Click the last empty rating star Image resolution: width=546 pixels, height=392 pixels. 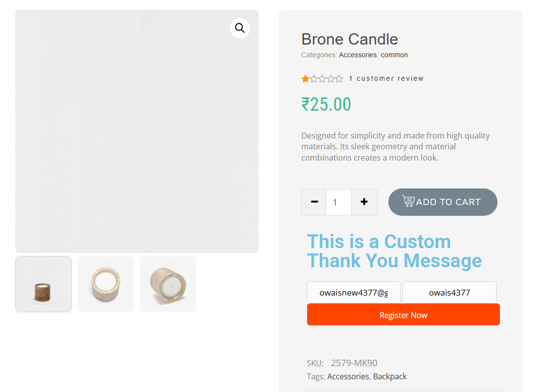coord(339,79)
